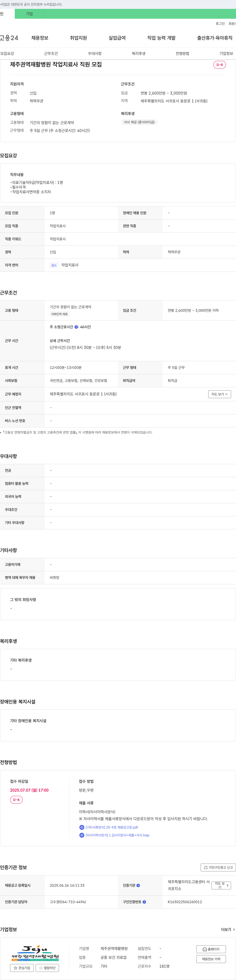Click the salary text 연봉 2,600만원 ~ 3,000만원 이하
The height and width of the screenshot is (980, 236).
pyautogui.click(x=193, y=310)
